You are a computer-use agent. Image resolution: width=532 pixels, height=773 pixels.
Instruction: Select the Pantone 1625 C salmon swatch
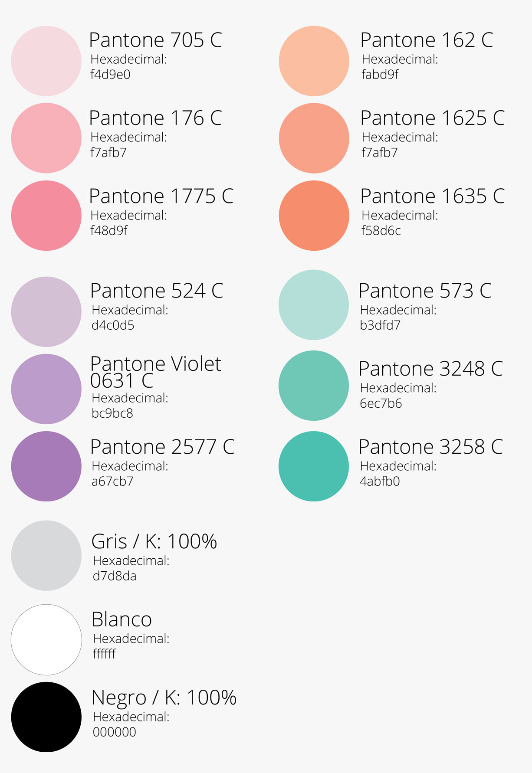tap(314, 138)
